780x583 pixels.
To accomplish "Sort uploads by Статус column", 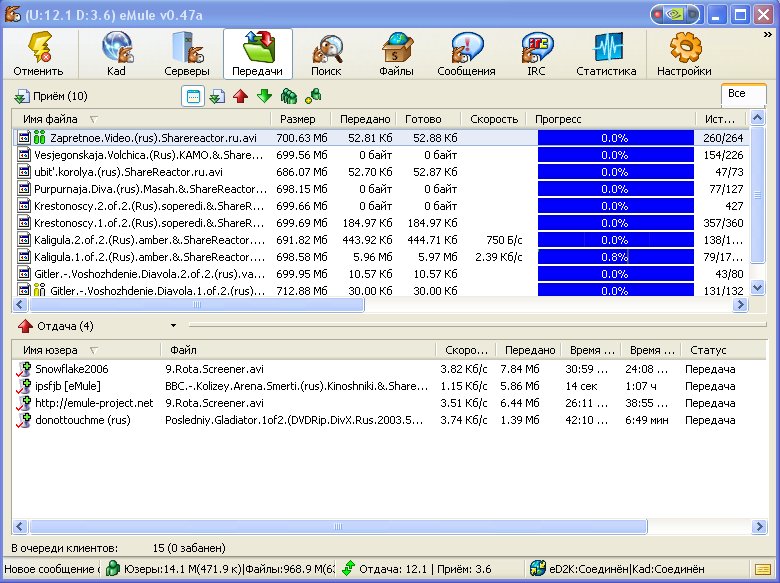I will [x=724, y=350].
